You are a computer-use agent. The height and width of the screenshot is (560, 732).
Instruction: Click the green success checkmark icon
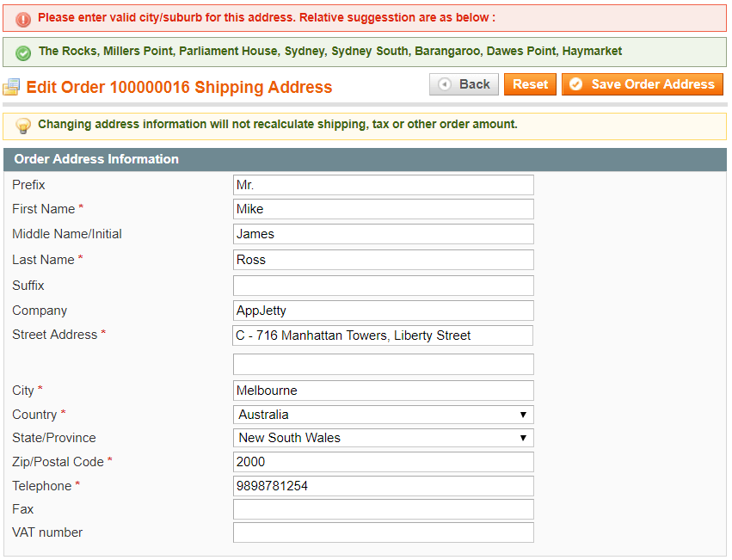click(23, 52)
